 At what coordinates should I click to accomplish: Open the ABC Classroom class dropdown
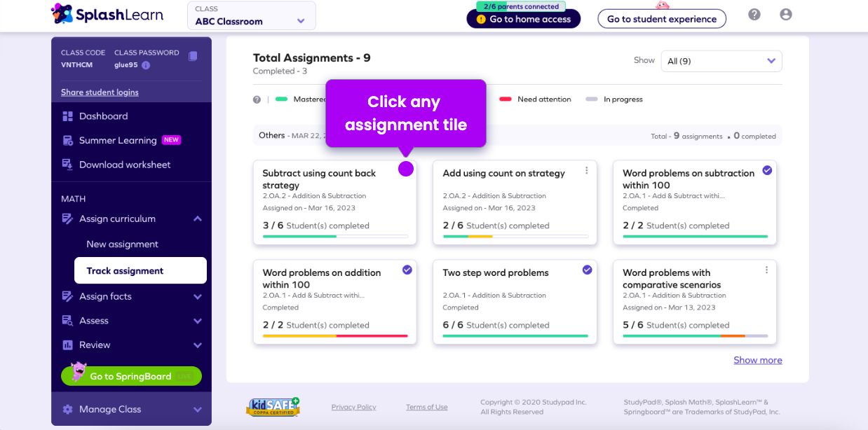tap(252, 16)
